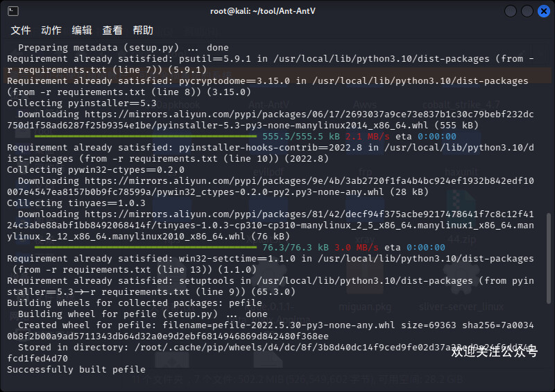This screenshot has height=392, width=555.
Task: Click 'Successfully built pefile' line
Action: click(76, 369)
